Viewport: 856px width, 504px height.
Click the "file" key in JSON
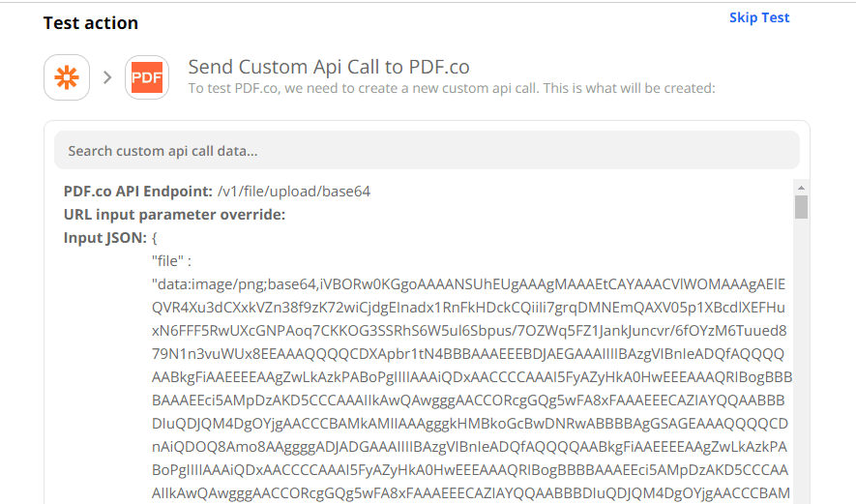point(172,261)
